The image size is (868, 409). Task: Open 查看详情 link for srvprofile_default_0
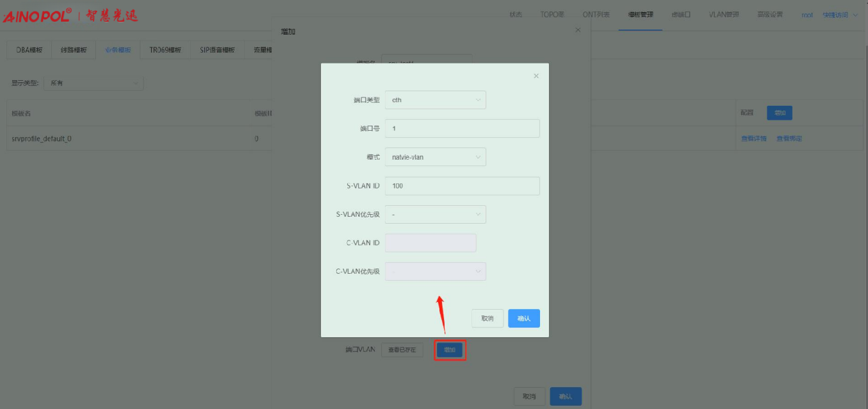point(753,138)
